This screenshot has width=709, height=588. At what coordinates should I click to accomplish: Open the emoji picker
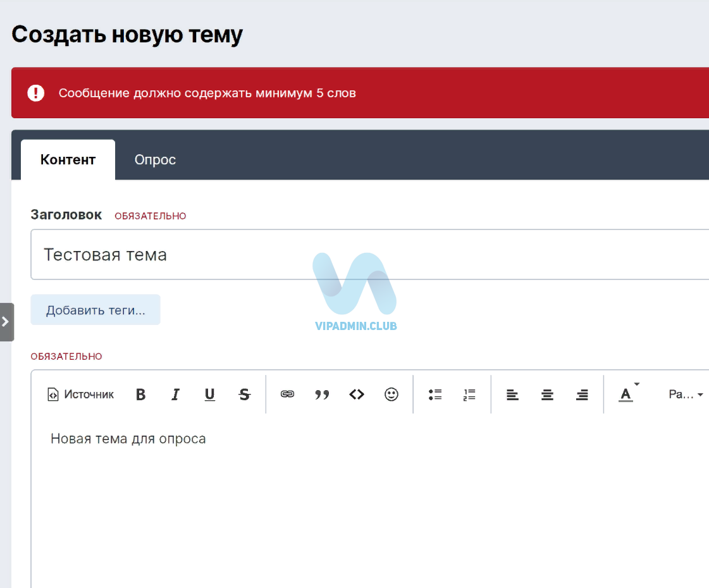click(391, 395)
